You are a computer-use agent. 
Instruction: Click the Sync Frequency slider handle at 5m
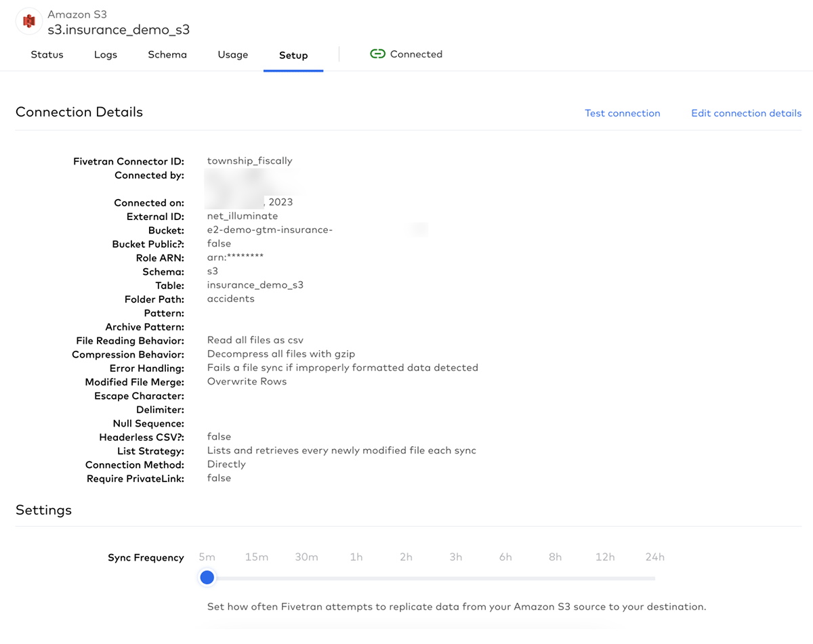[x=207, y=577]
